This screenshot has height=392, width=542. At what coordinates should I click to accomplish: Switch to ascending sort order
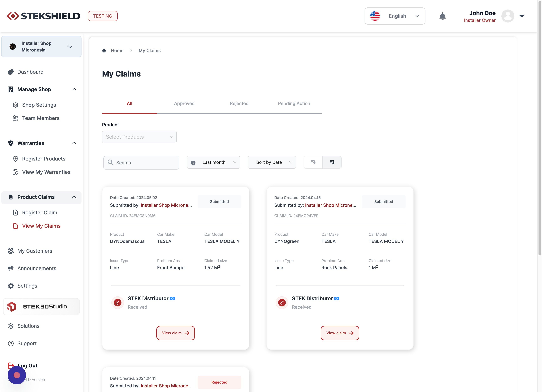tap(313, 162)
